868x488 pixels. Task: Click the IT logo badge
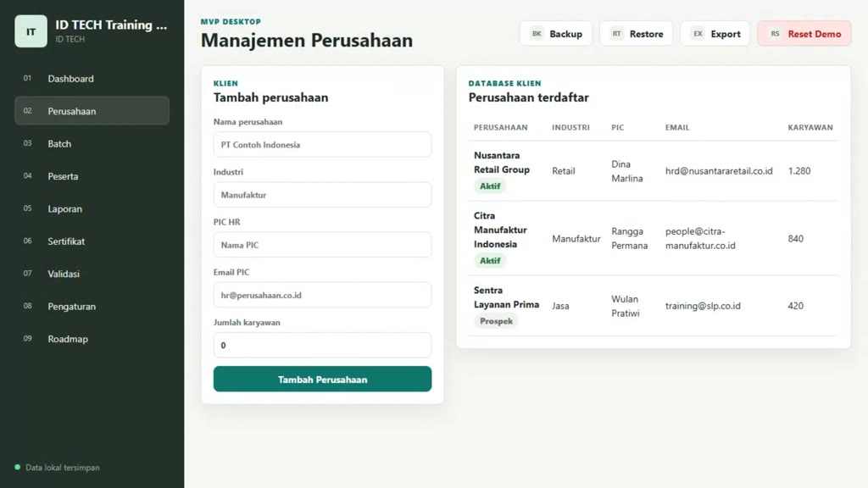coord(31,31)
